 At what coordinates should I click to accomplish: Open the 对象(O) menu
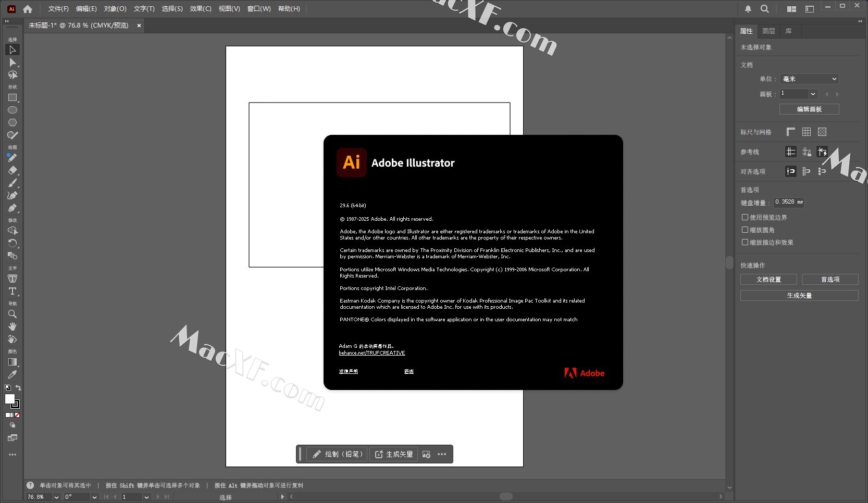tap(115, 9)
